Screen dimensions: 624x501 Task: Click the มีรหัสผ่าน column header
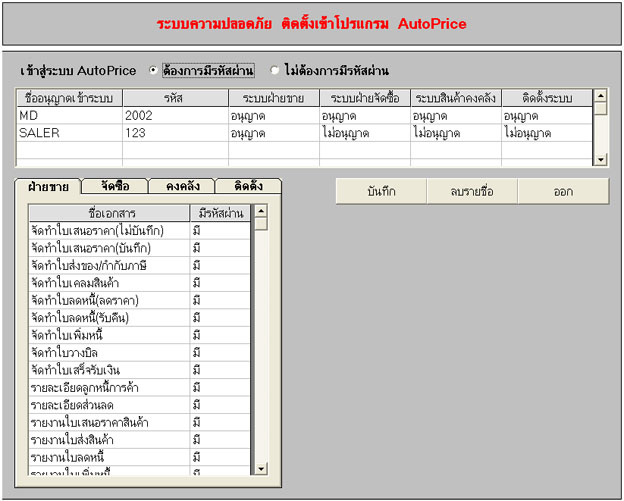point(220,213)
